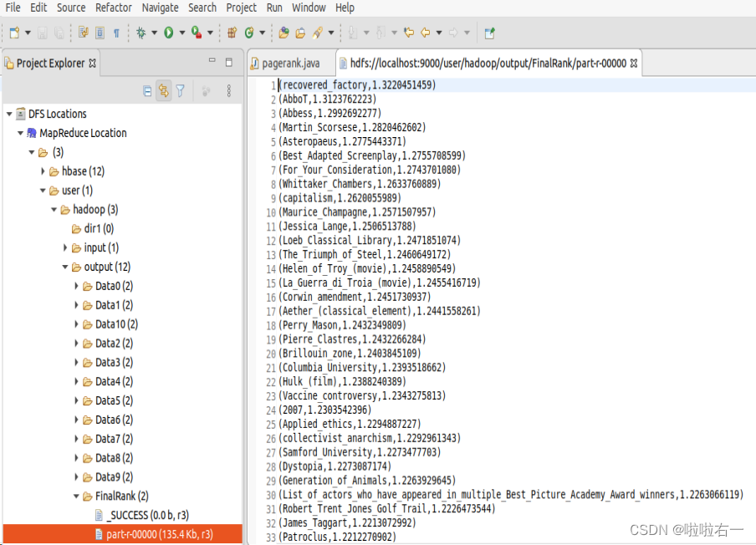Click the Open Task folder icon
This screenshot has width=756, height=545.
[x=300, y=33]
